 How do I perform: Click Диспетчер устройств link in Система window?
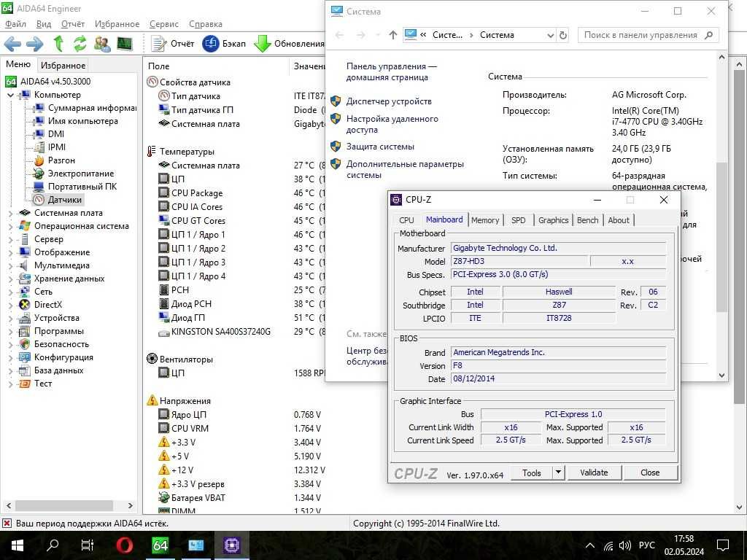click(389, 101)
